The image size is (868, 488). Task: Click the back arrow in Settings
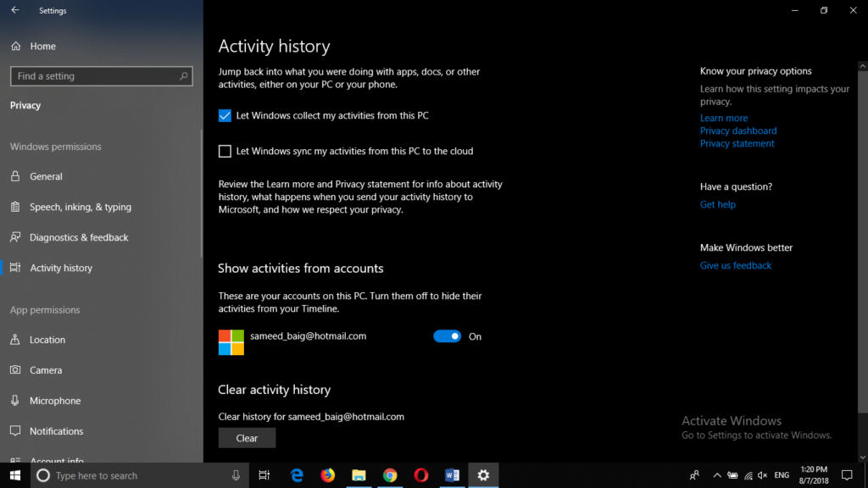pos(15,10)
